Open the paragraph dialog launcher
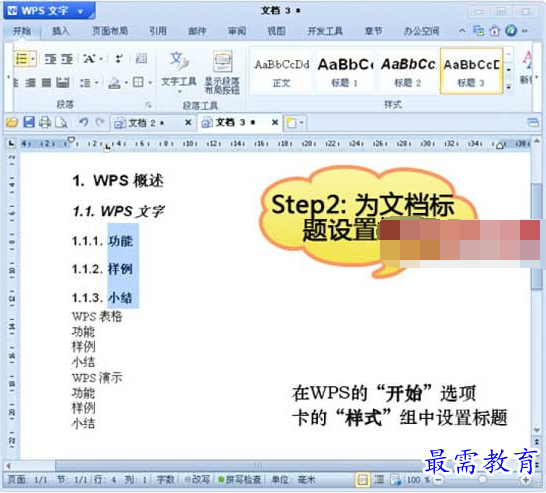 (x=149, y=104)
